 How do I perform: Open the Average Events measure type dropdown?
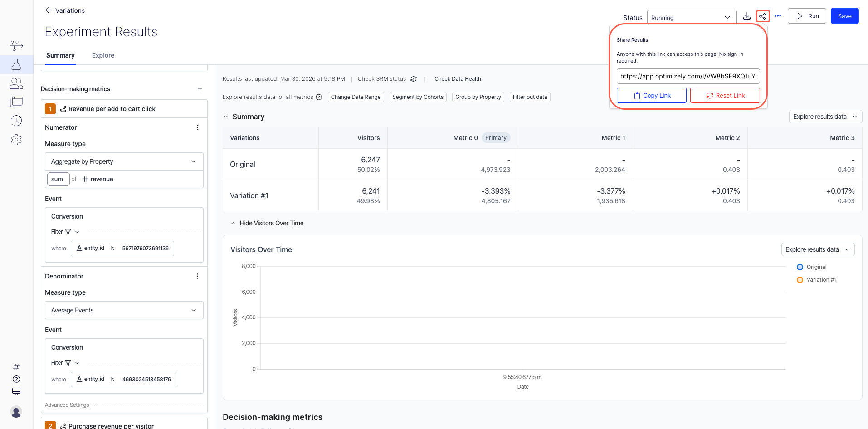[x=124, y=310]
